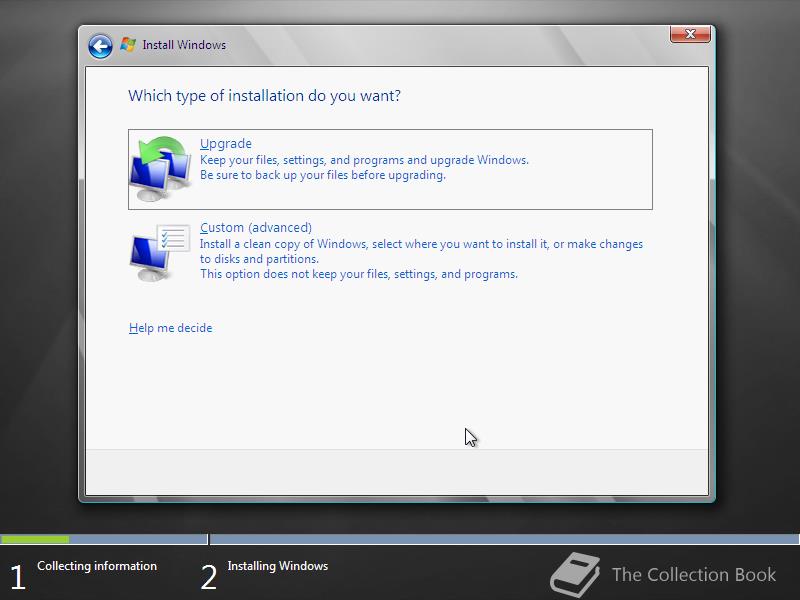The image size is (800, 600).
Task: Click 'Keep your files, settings, and programs' description
Action: pyautogui.click(x=364, y=160)
